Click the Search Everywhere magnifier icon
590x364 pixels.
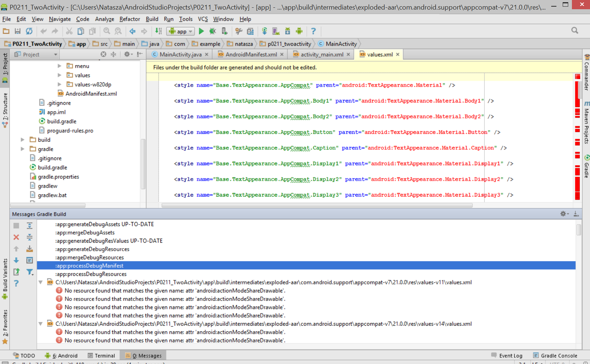(x=575, y=31)
